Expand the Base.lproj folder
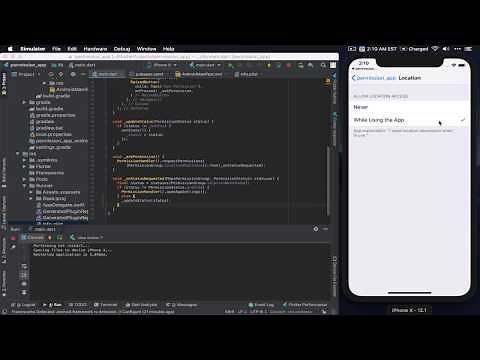Screen dimensions: 480x360 tap(31, 198)
